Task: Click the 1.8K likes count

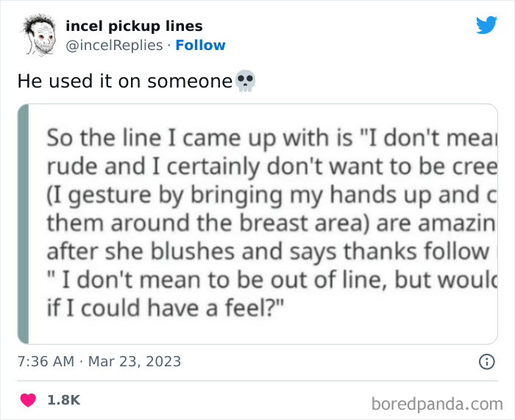Action: (63, 400)
